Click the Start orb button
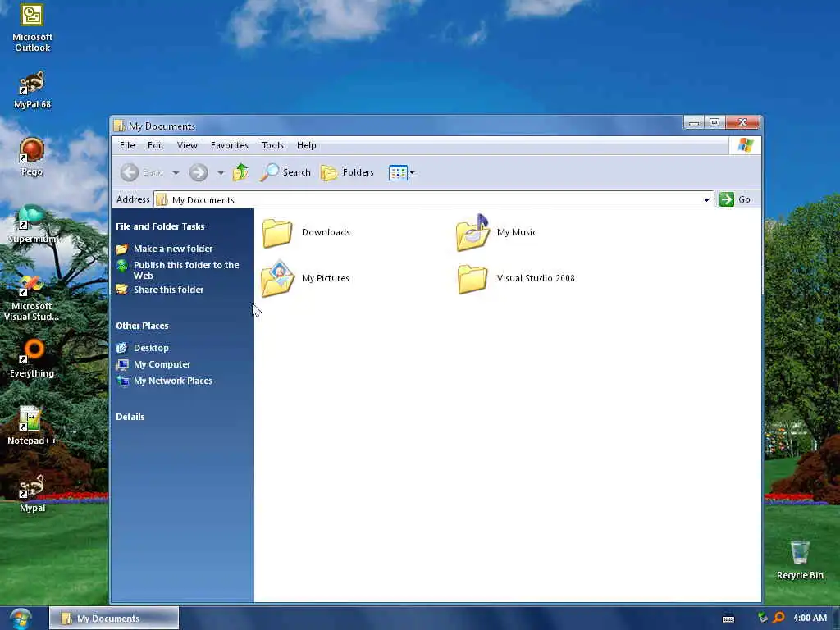The image size is (840, 630). pos(21,619)
